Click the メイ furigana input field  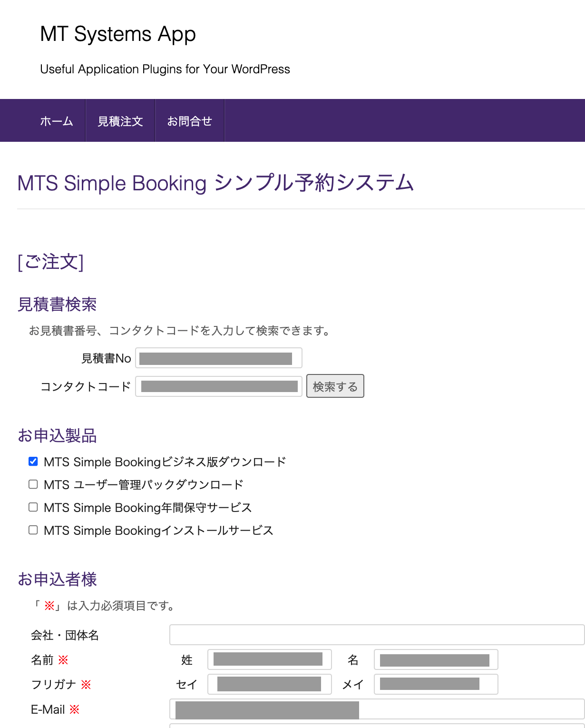(436, 684)
